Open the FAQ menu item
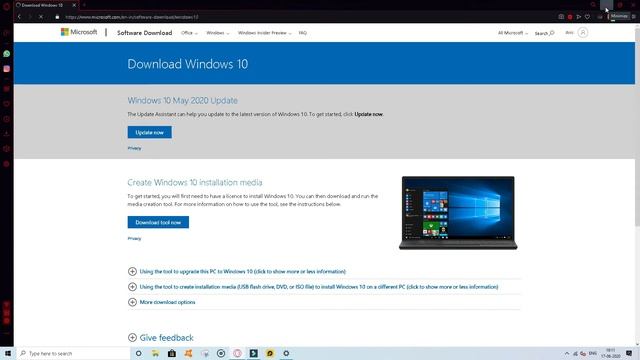The image size is (640, 360). (x=302, y=33)
